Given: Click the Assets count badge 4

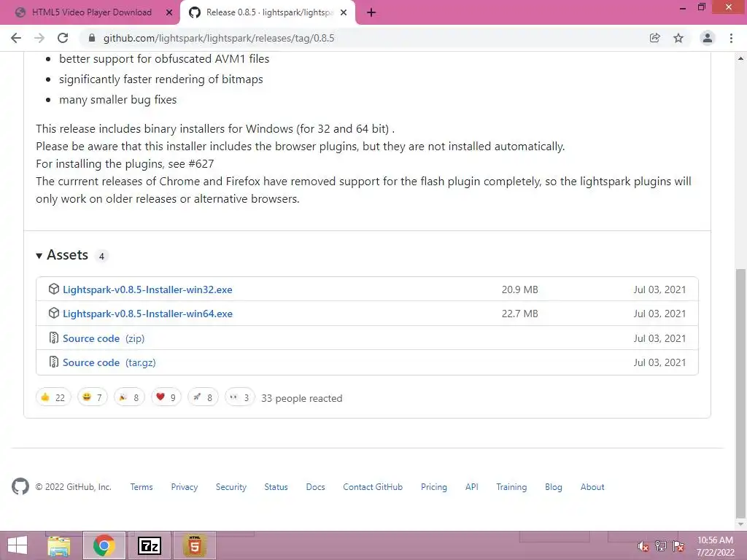Looking at the screenshot, I should [101, 256].
